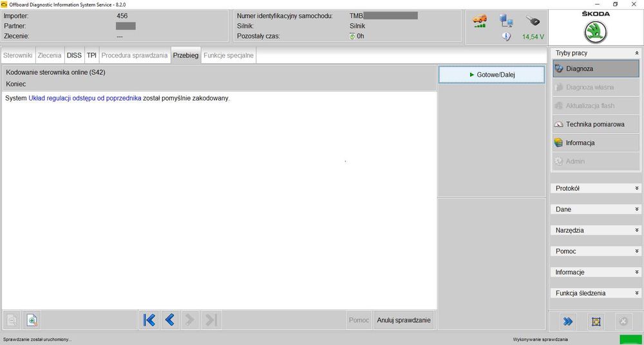Click the blue double chevron forward icon
The image size is (644, 345).
pos(567,321)
